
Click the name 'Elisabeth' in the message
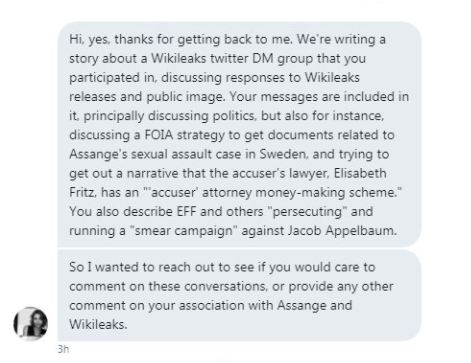click(x=360, y=173)
